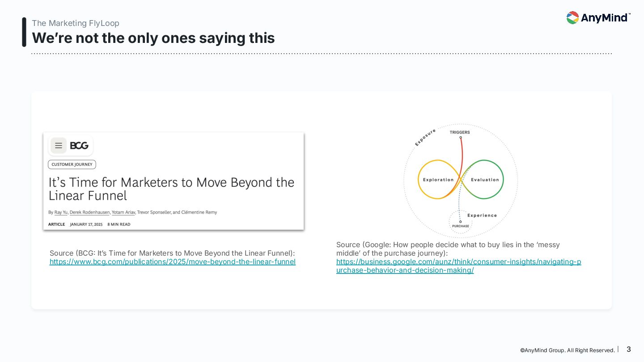Click the BCG logo in screenshot
644x362 pixels.
(x=79, y=146)
